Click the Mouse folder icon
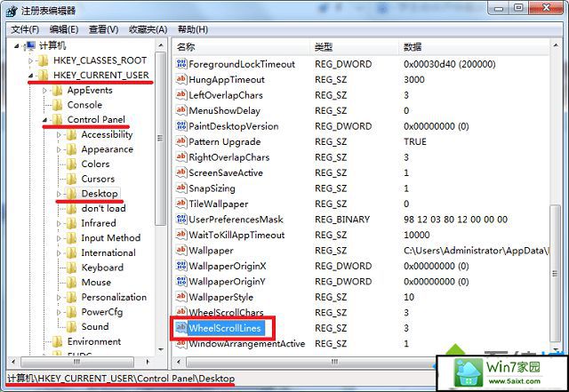The height and width of the screenshot is (392, 569). point(71,283)
